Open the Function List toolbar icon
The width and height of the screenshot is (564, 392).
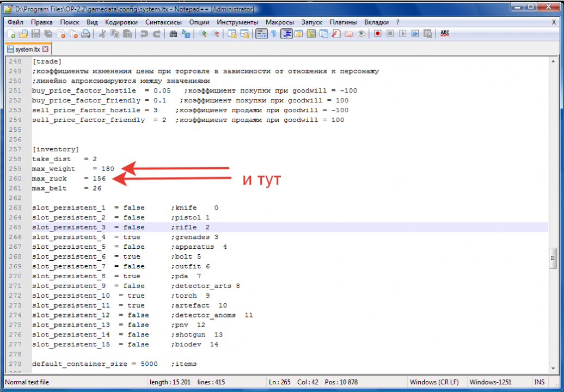pos(336,34)
